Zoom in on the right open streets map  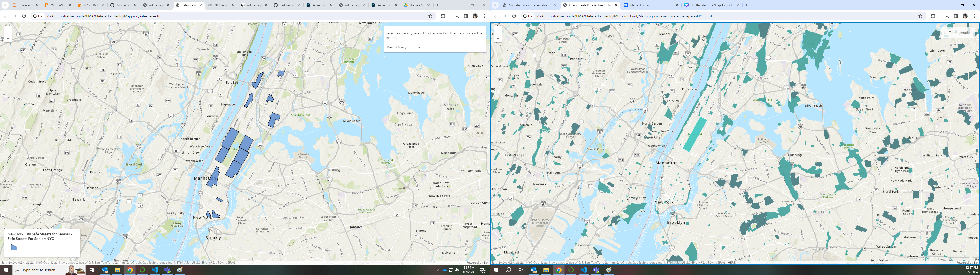pos(498,30)
